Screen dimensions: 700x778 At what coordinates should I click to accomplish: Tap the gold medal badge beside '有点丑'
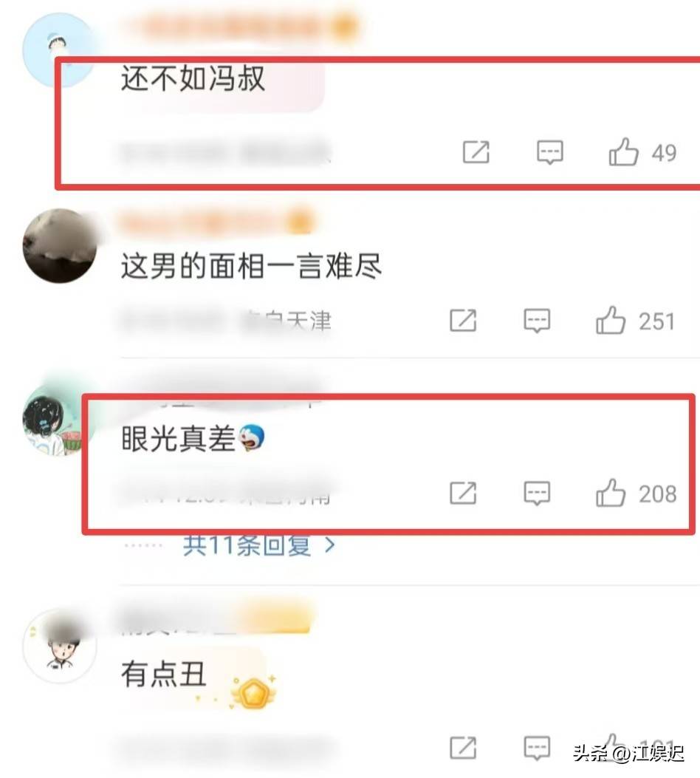(x=253, y=690)
